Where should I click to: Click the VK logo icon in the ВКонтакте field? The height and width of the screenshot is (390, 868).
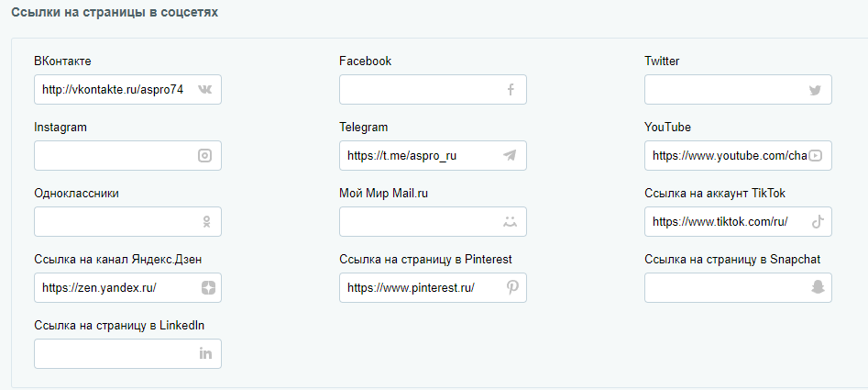(204, 89)
